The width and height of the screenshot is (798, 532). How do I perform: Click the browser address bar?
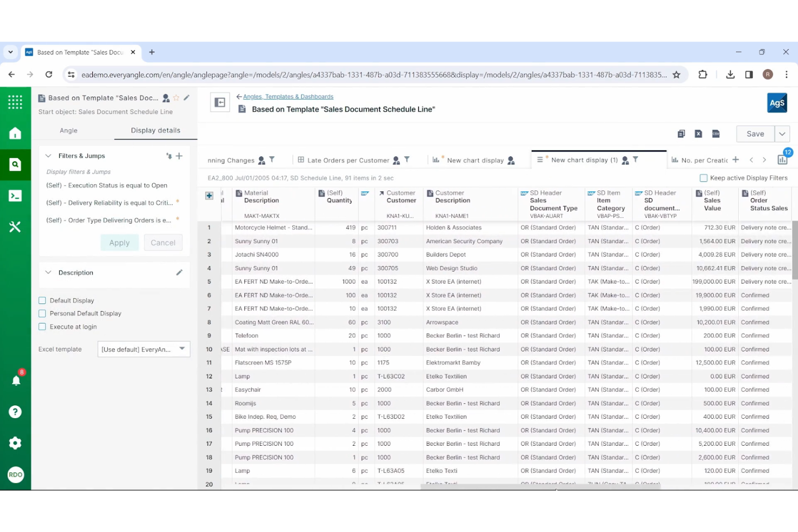374,75
